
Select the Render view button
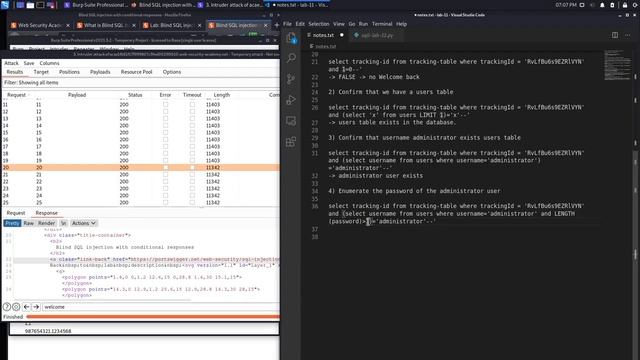click(x=47, y=223)
